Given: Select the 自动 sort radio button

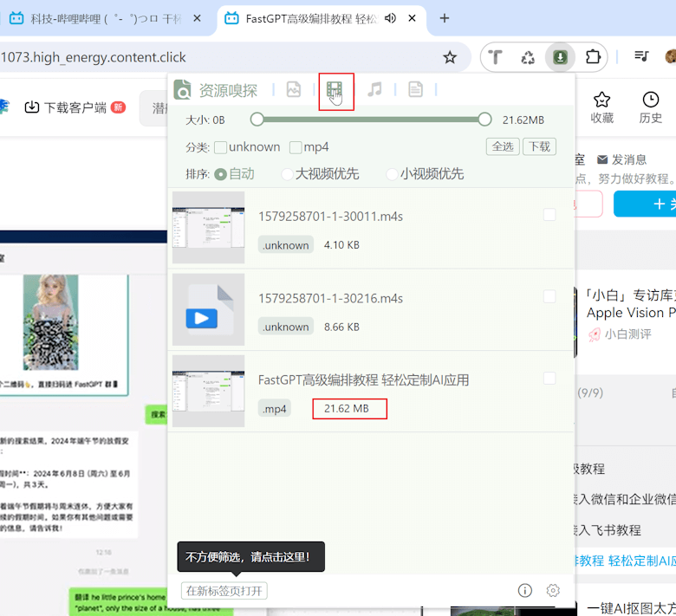Looking at the screenshot, I should [x=220, y=174].
